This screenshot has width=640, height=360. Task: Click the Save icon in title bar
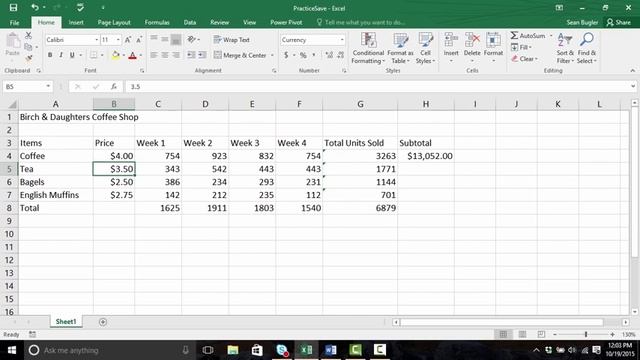(x=13, y=7)
